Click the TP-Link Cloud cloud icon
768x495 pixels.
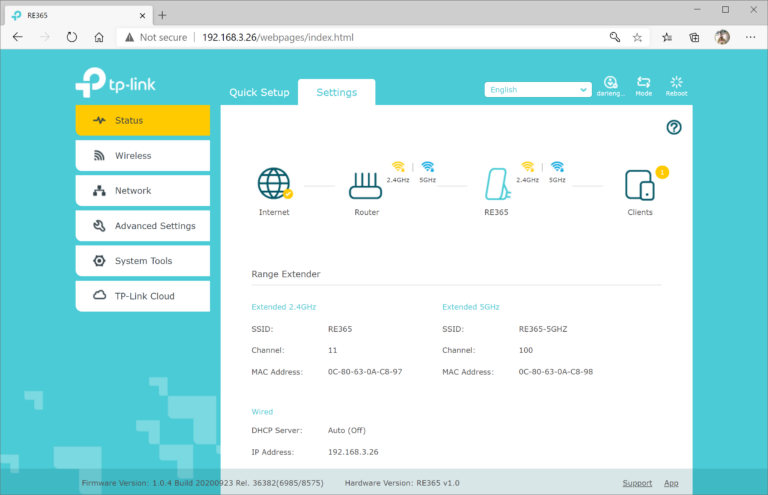tap(99, 295)
